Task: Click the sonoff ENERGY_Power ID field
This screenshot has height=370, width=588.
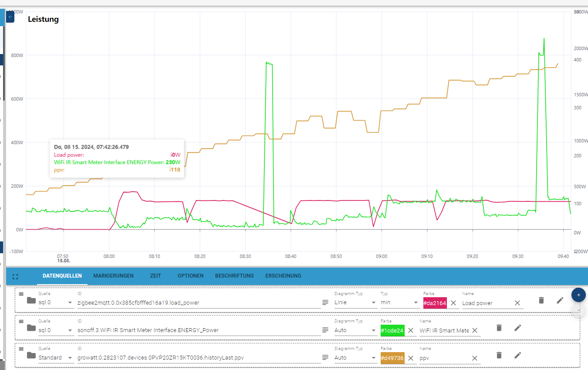Action: (199, 330)
